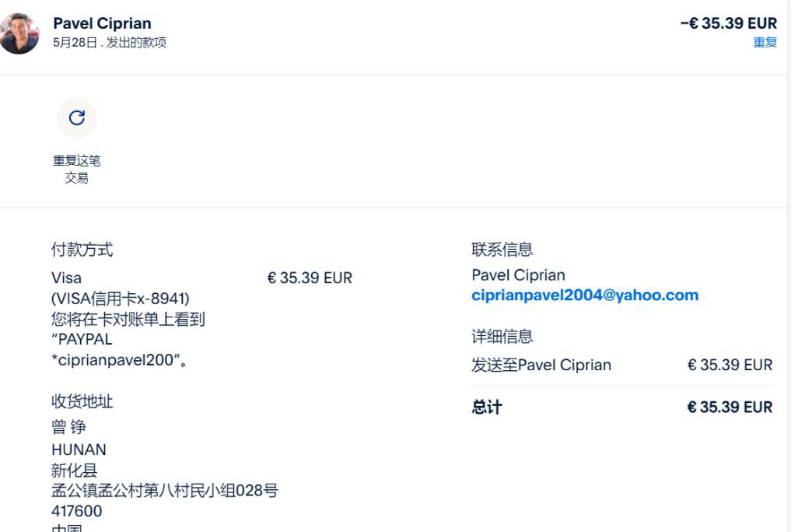798x532 pixels.
Task: Select the "5月28日 . 发出的款项" date line
Action: click(110, 43)
